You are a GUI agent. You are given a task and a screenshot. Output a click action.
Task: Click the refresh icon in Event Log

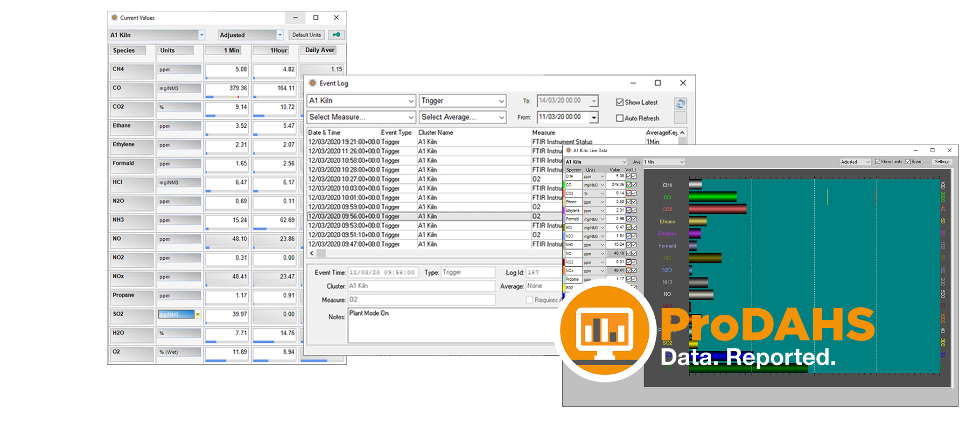click(680, 104)
